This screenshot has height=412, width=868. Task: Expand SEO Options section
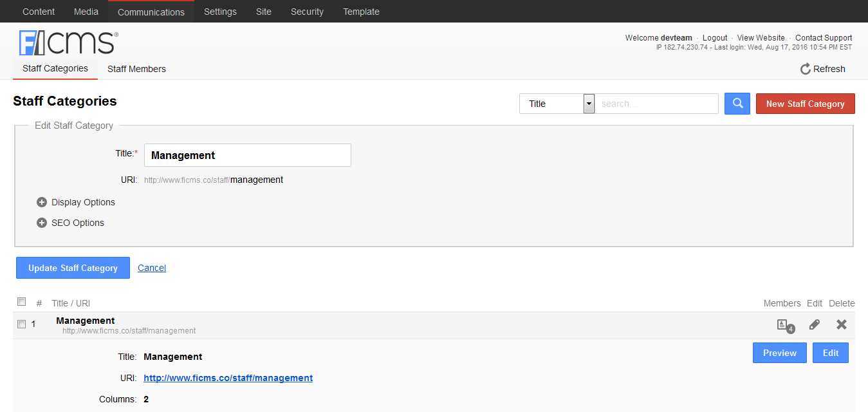[x=42, y=223]
